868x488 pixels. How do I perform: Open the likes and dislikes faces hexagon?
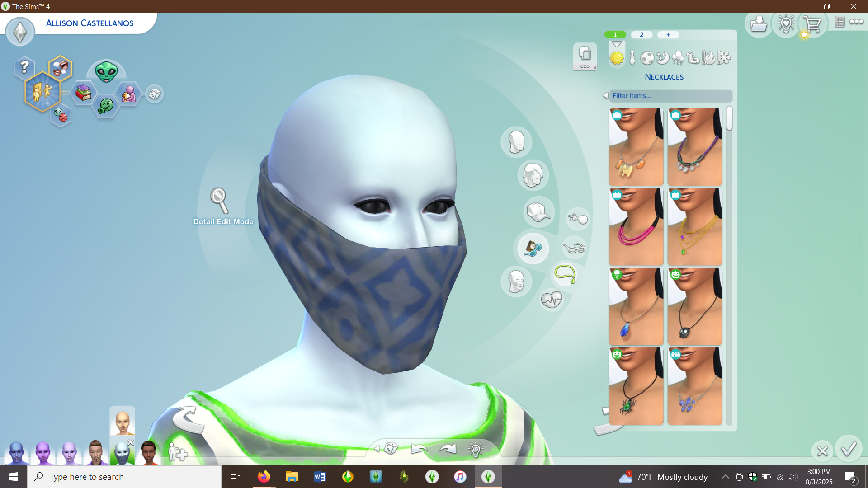point(61,115)
